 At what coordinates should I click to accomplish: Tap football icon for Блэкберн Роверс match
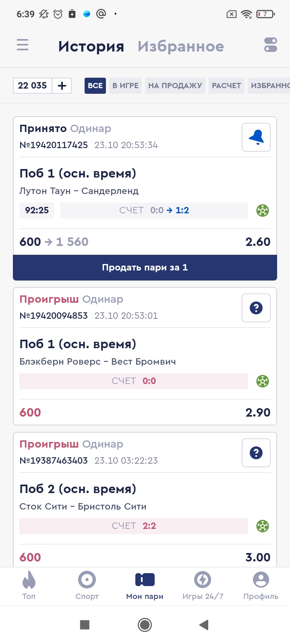tap(263, 381)
